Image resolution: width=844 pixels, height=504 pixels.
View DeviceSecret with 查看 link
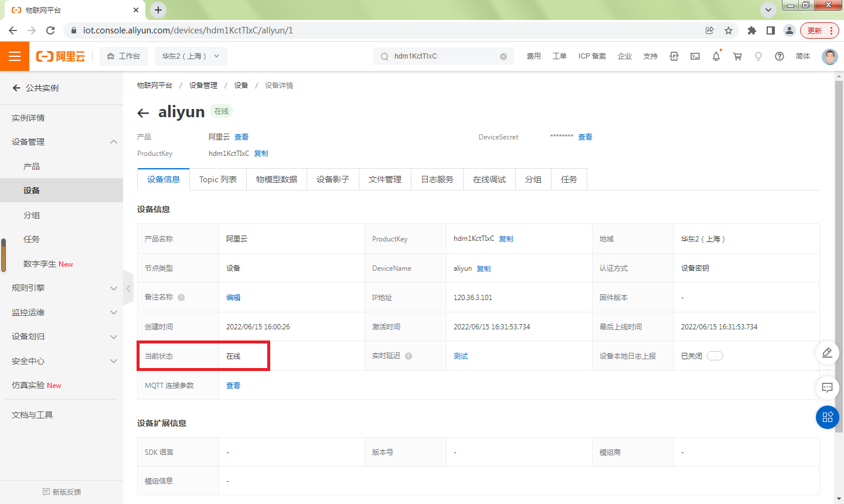click(585, 137)
